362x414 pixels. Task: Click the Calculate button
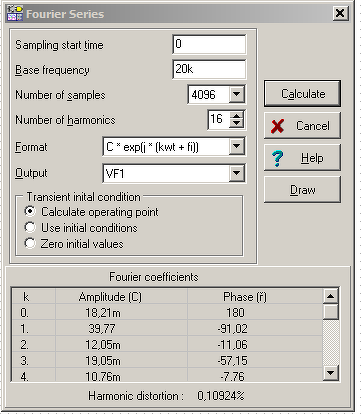pyautogui.click(x=302, y=94)
